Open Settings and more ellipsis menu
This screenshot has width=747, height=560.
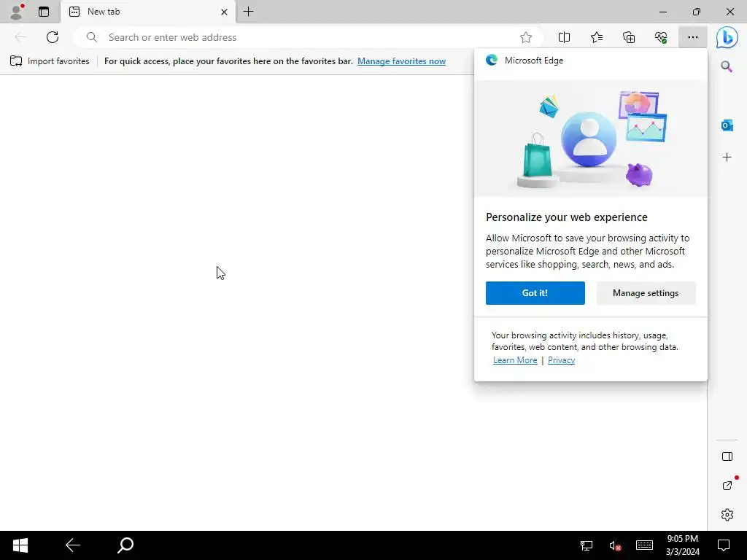pyautogui.click(x=693, y=37)
